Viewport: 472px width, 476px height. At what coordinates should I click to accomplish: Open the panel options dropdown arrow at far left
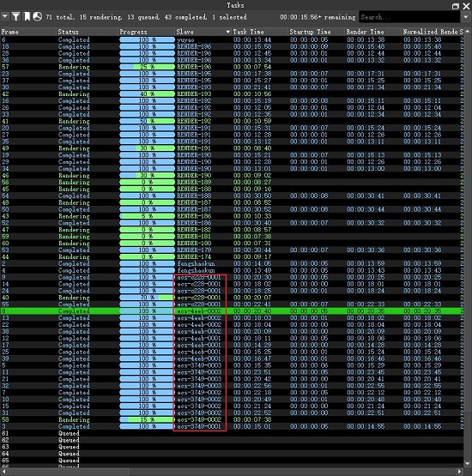(x=5, y=16)
